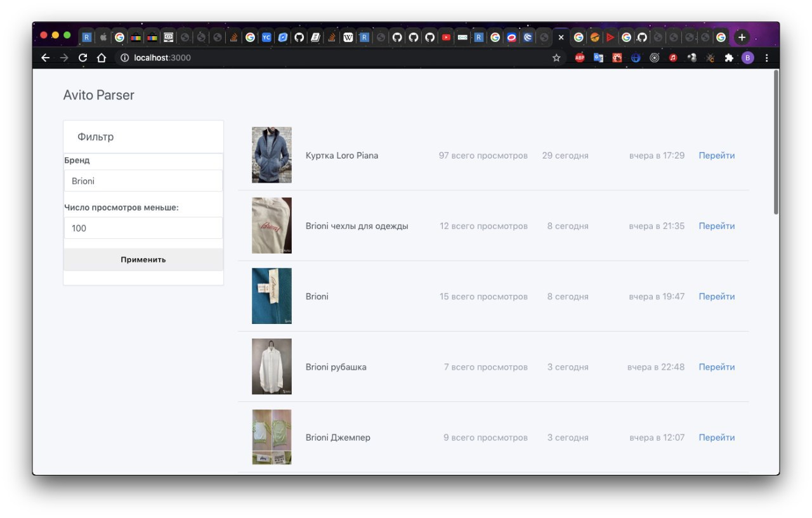Open a new tab with the plus button
This screenshot has width=812, height=518.
(742, 37)
